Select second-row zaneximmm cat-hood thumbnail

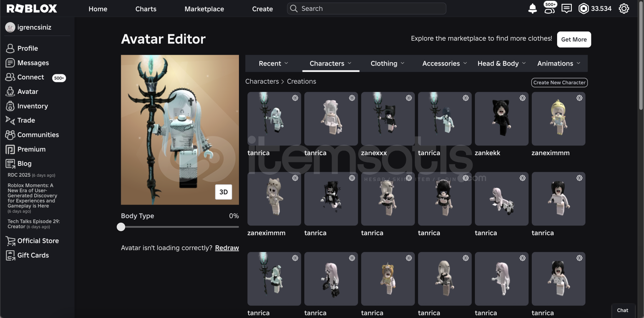point(274,199)
